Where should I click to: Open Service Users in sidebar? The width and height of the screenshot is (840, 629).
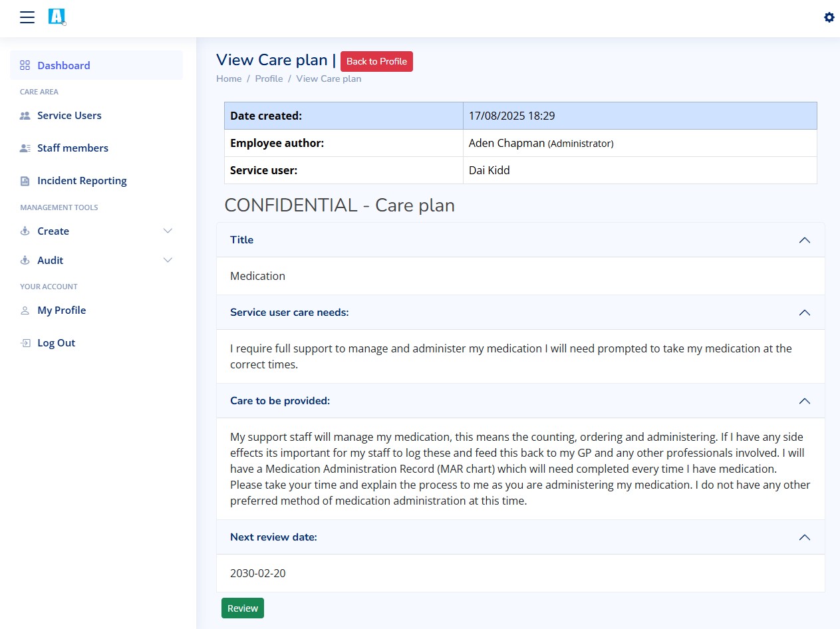tap(69, 116)
